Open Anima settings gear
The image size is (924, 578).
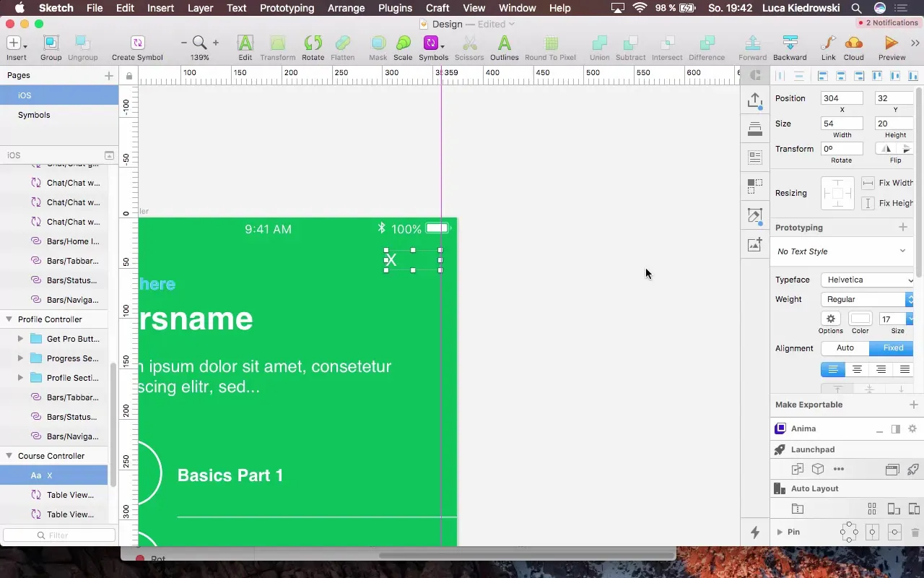[x=912, y=429]
